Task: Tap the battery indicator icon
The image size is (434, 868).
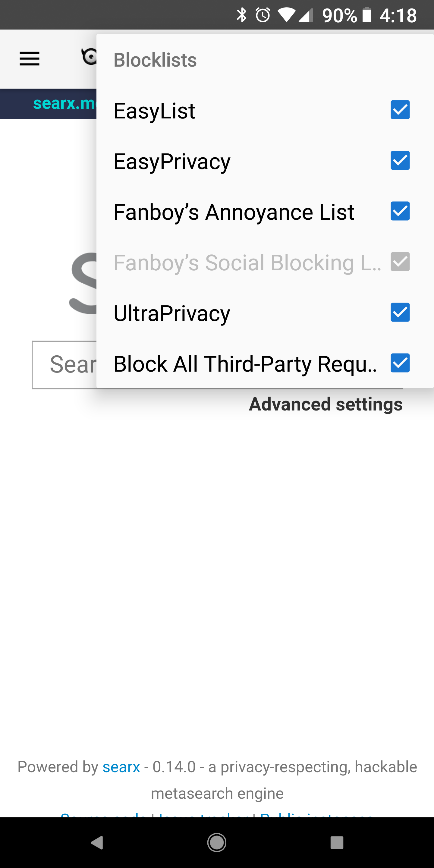Action: click(366, 15)
